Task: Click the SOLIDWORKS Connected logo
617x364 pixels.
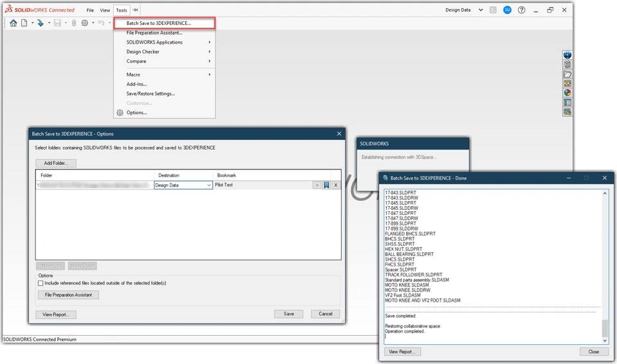Action: pos(40,10)
